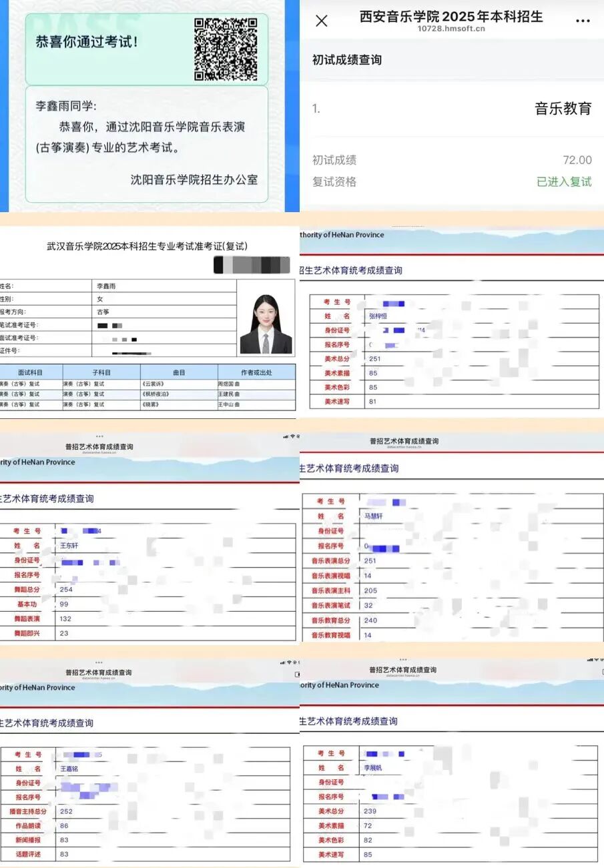
Task: Click the 恭喜你通过考试 banner heading
Action: pyautogui.click(x=87, y=42)
